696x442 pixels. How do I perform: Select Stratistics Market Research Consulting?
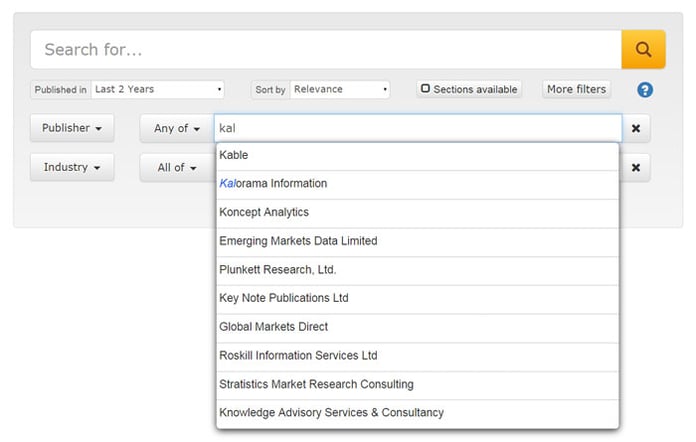417,386
